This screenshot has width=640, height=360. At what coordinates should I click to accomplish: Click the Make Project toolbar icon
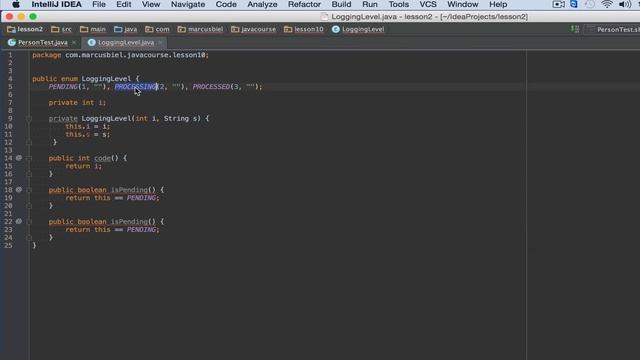(575, 29)
